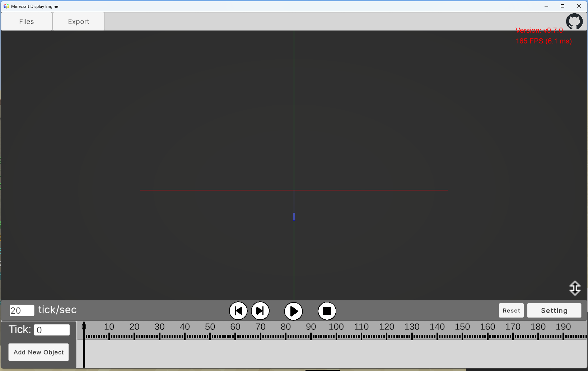Minimize the Minecraft Display Engine window

click(x=546, y=6)
